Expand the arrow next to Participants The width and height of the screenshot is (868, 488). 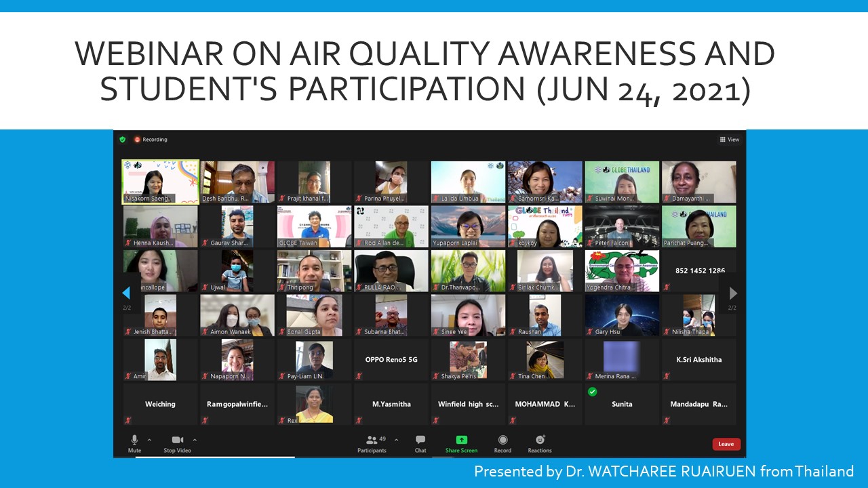point(396,440)
